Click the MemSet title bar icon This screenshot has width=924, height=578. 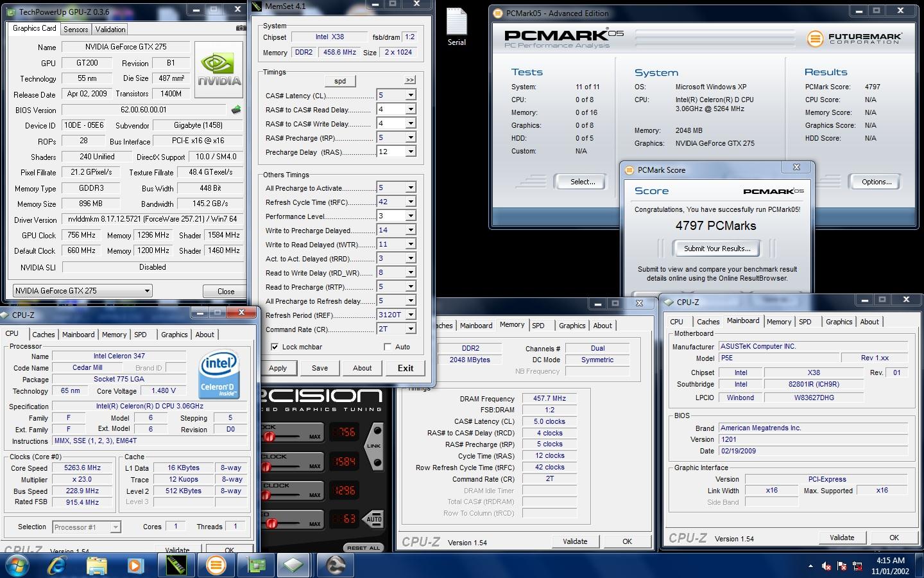[257, 6]
